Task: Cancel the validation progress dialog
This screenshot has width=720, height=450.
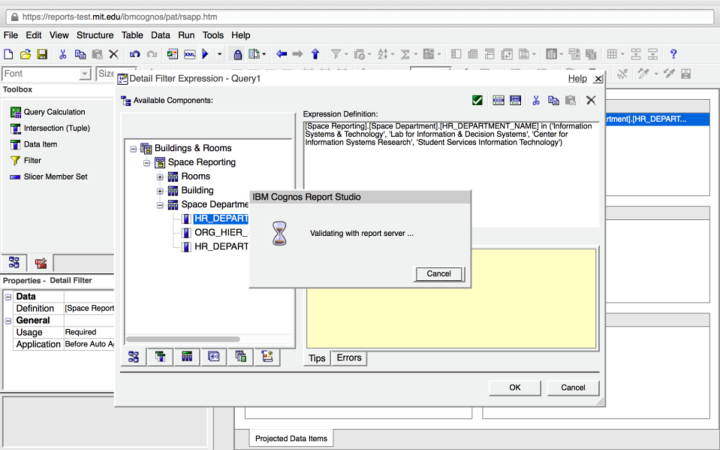Action: click(439, 273)
